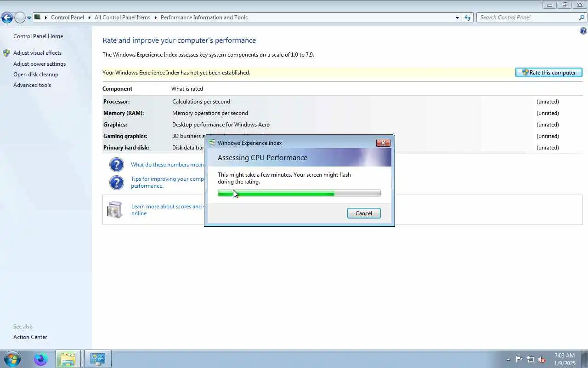Open Learn more about scores online link
Image resolution: width=588 pixels, height=368 pixels.
pyautogui.click(x=167, y=210)
